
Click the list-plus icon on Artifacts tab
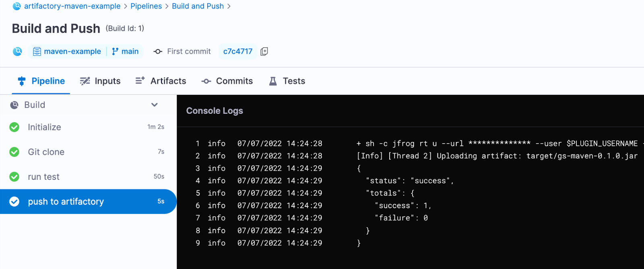[x=140, y=80]
